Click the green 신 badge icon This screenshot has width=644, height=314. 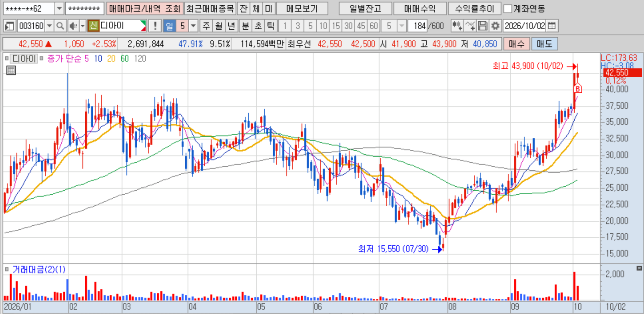[93, 26]
